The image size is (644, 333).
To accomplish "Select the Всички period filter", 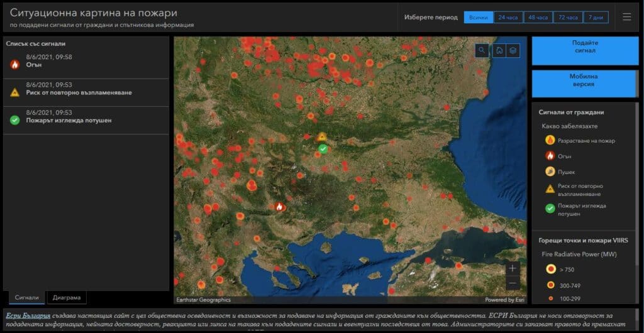I will 479,17.
